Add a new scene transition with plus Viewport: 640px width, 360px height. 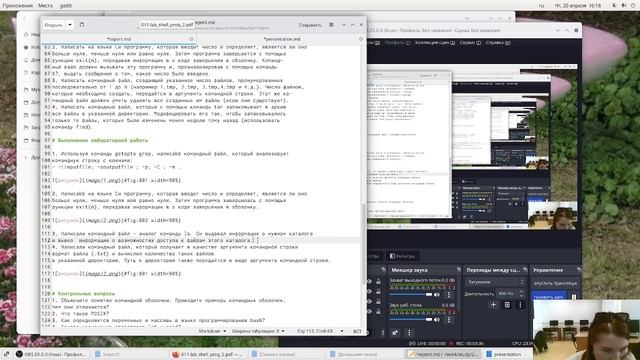[493, 305]
